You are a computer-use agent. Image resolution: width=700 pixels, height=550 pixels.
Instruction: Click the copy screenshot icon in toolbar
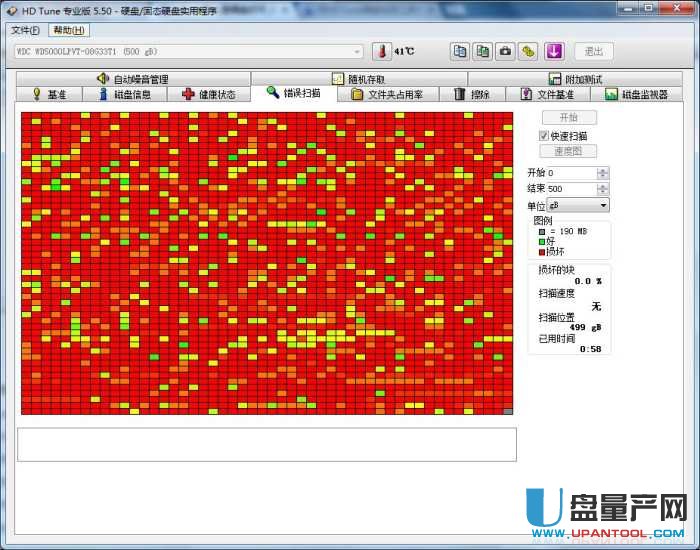coord(483,51)
